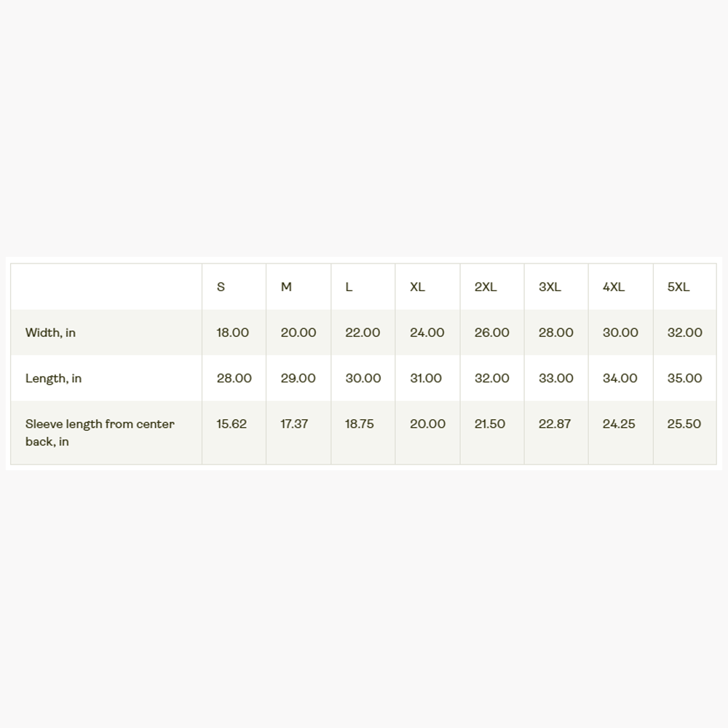Click width value 24.00 for size XL
The width and height of the screenshot is (728, 728).
coord(427,333)
